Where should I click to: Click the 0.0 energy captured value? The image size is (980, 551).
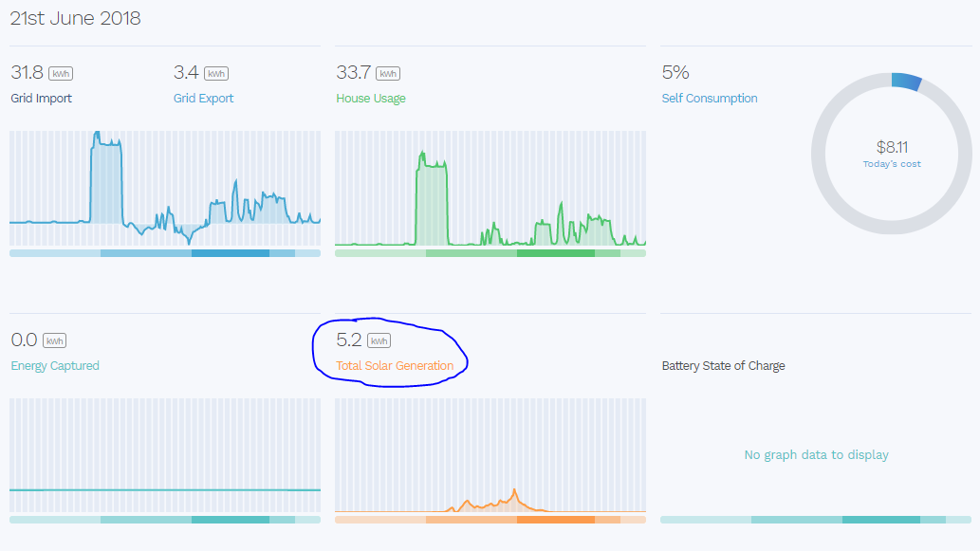point(25,340)
